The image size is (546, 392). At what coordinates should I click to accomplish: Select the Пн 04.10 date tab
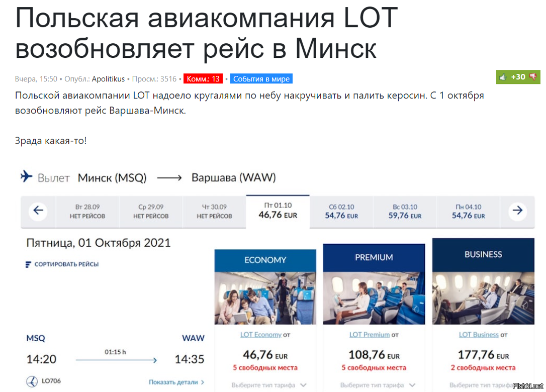[468, 211]
